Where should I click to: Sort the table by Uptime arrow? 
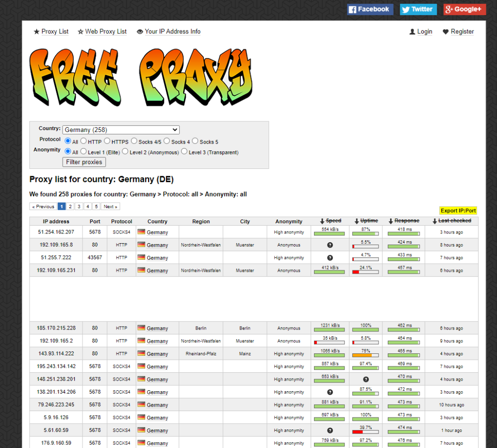[357, 221]
